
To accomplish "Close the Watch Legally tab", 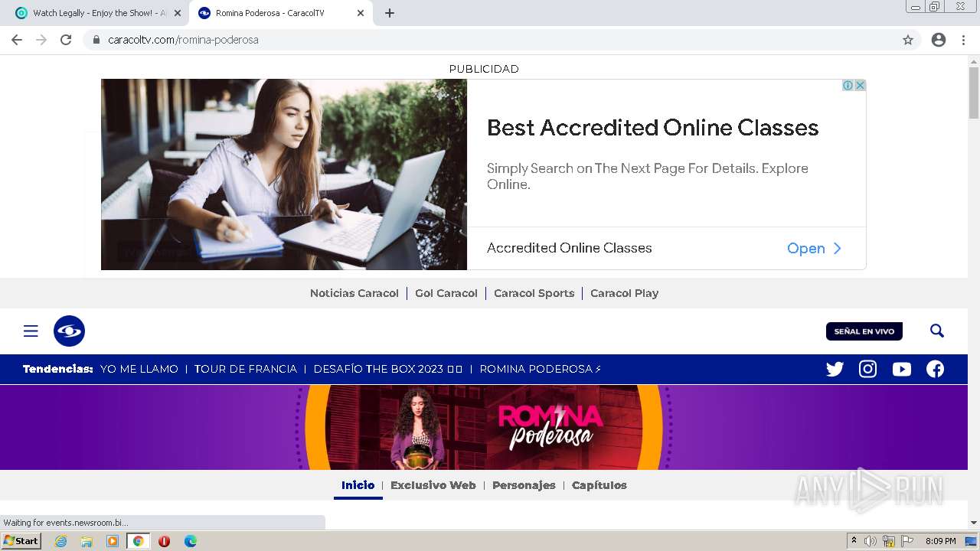I will pyautogui.click(x=177, y=13).
